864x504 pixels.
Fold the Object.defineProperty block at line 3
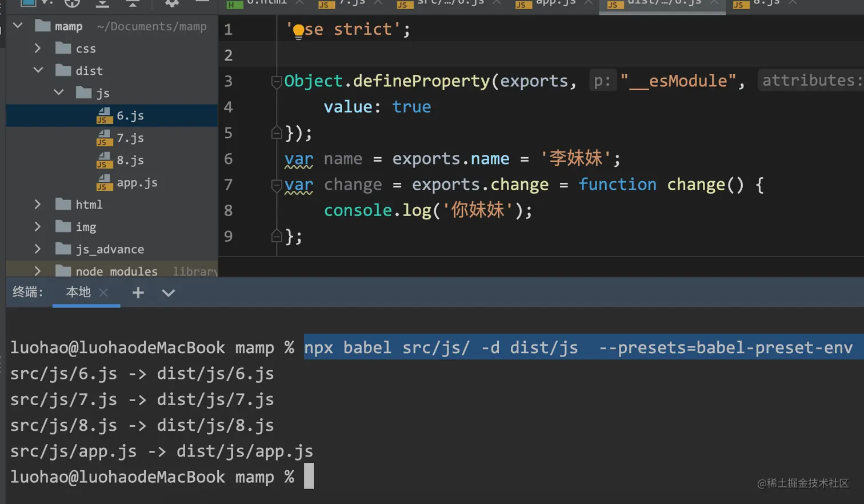(277, 82)
